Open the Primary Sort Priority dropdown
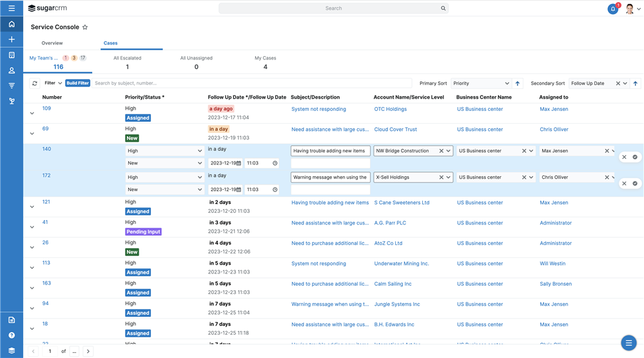This screenshot has width=644, height=358. click(480, 83)
